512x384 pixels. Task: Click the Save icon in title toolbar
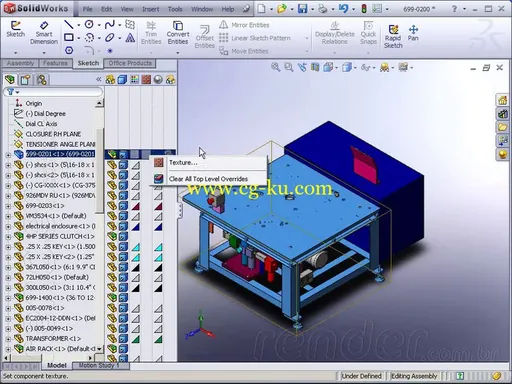click(302, 9)
